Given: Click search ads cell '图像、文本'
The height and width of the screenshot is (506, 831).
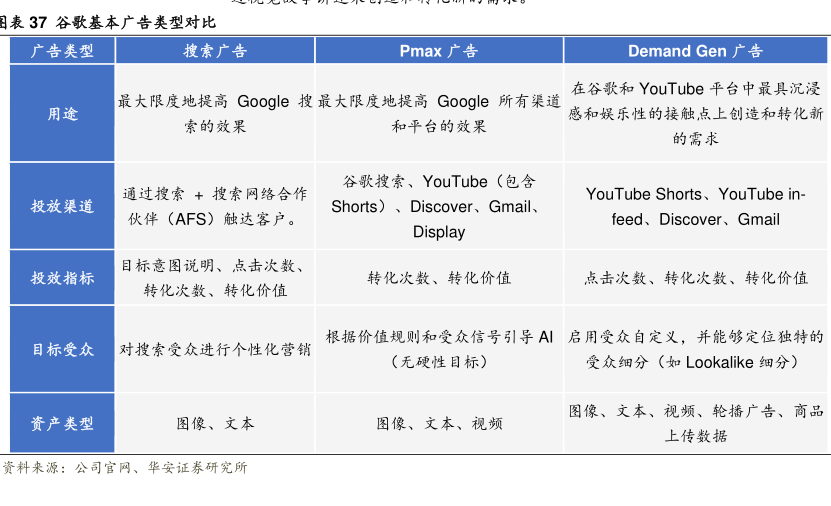Looking at the screenshot, I should pyautogui.click(x=215, y=423).
